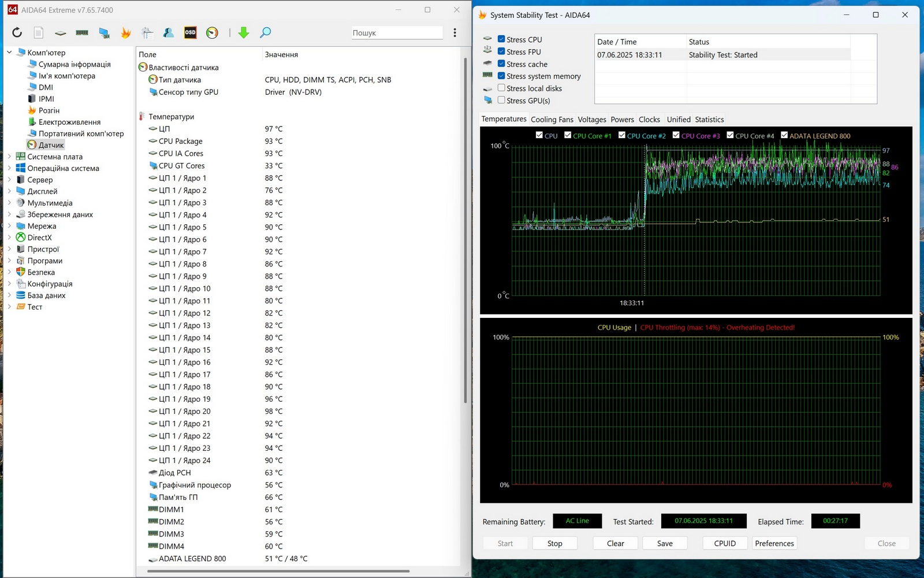
Task: Expand the Сервер tree node
Action: tap(9, 180)
